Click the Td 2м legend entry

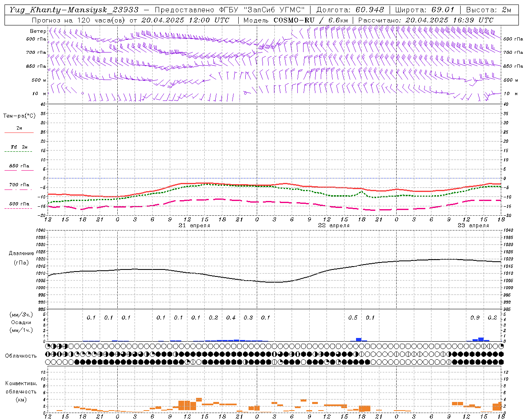pyautogui.click(x=19, y=147)
